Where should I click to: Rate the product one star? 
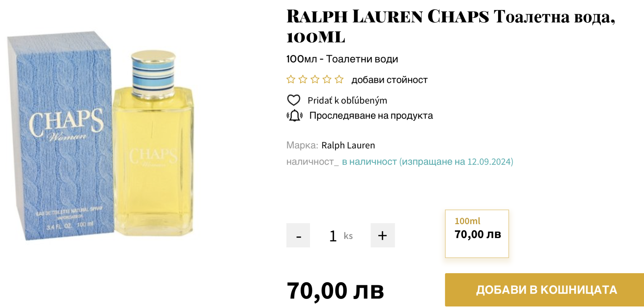pos(291,79)
